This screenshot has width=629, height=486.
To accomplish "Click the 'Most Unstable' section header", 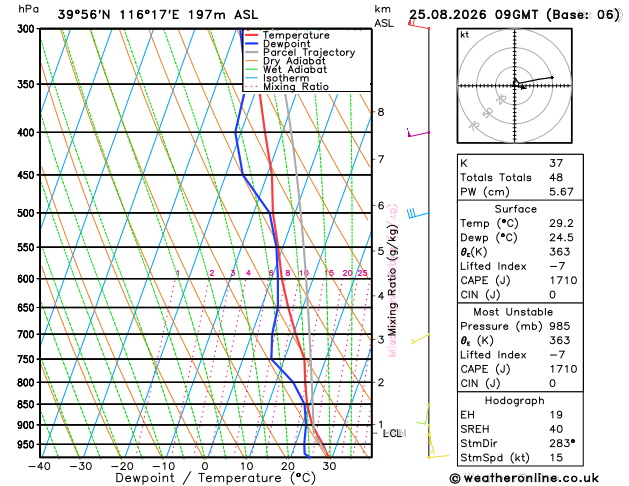I will pos(513,312).
